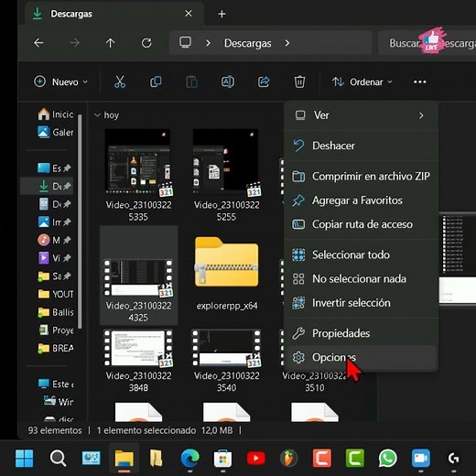This screenshot has height=476, width=476.
Task: Select Este equipo in sidebar
Action: [56, 384]
